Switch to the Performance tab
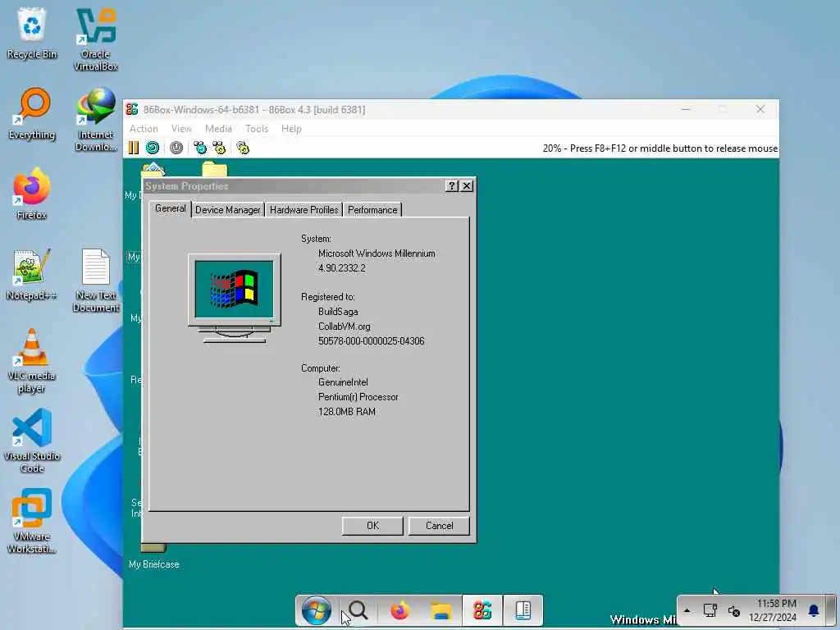This screenshot has width=840, height=630. click(372, 210)
